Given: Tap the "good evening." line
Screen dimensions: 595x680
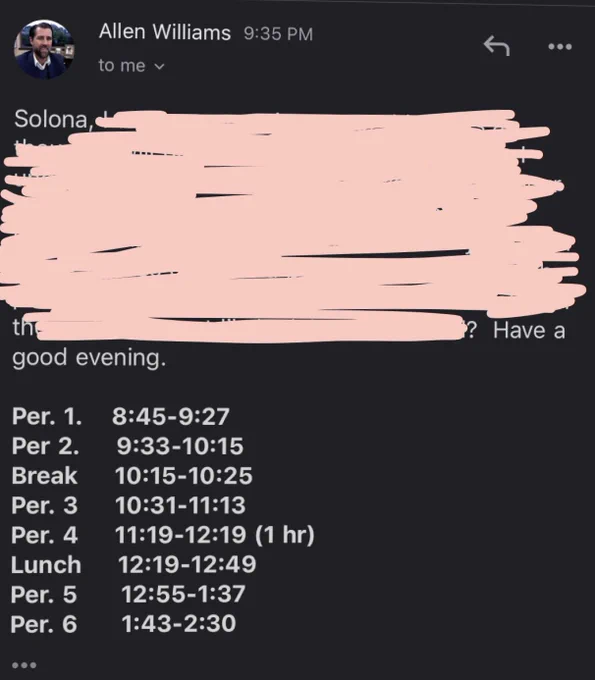Looking at the screenshot, I should pos(89,358).
